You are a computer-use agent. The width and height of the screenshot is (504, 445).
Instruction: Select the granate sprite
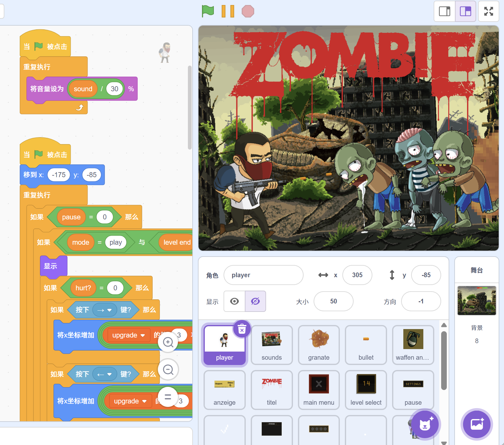point(319,345)
